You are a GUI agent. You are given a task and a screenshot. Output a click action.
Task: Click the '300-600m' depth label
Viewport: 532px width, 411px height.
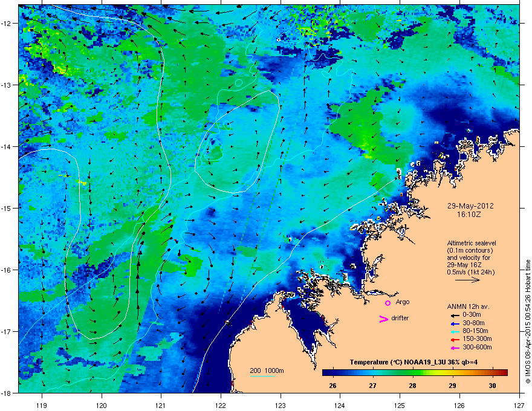477,347
